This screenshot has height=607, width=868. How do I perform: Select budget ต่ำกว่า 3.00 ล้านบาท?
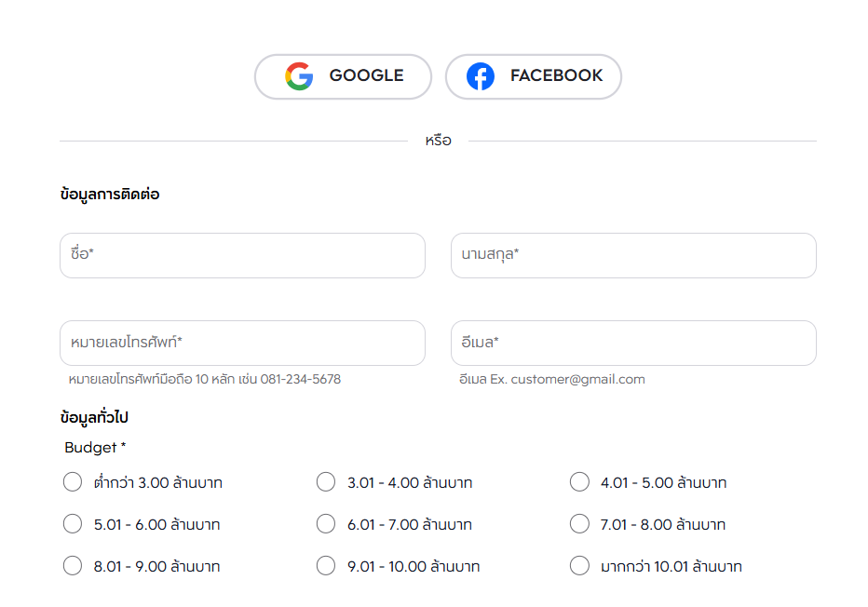coord(73,482)
